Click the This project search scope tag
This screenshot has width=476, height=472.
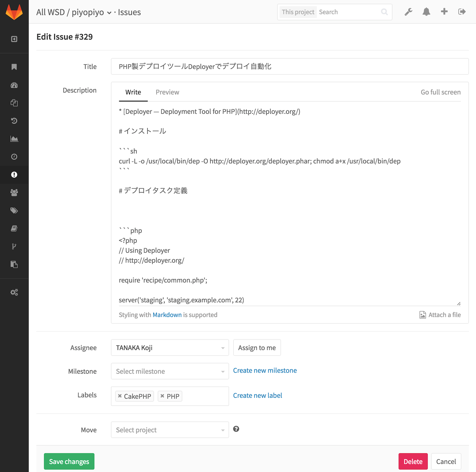pos(298,12)
